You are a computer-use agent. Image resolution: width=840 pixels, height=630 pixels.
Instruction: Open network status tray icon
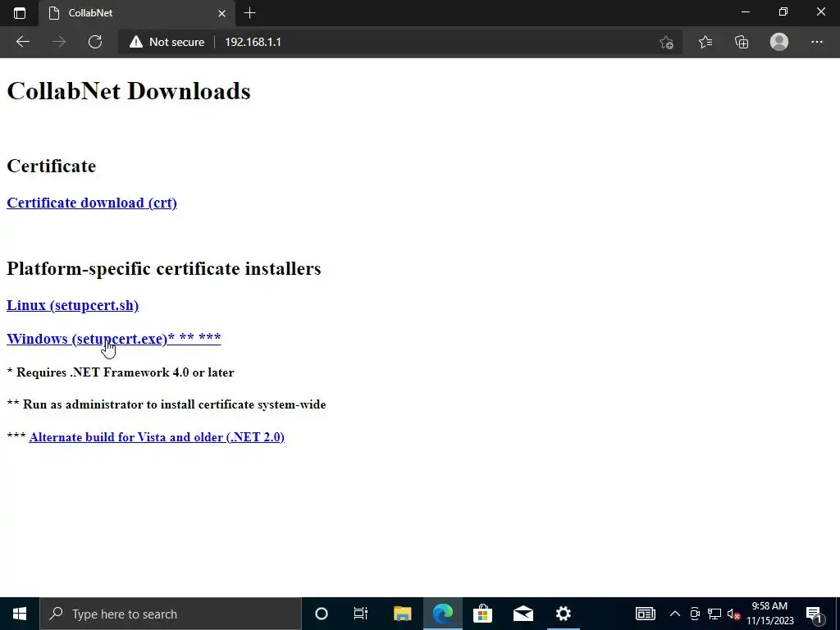pyautogui.click(x=714, y=614)
